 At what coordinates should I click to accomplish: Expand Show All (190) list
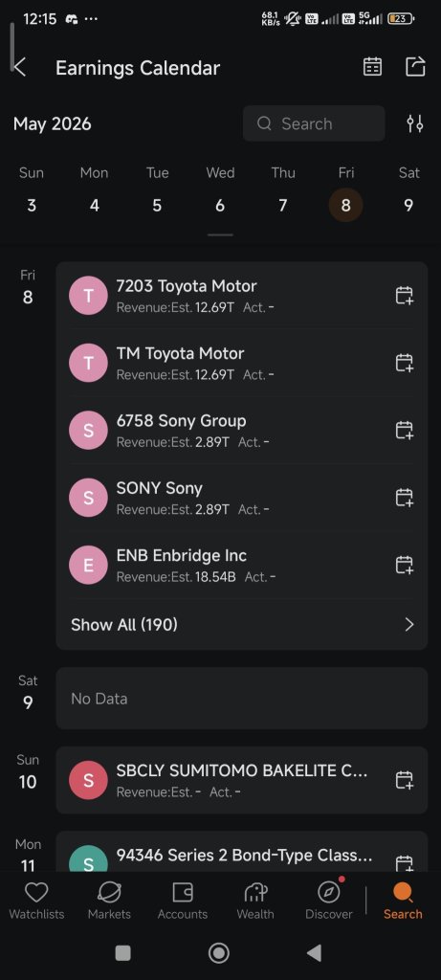coord(242,624)
